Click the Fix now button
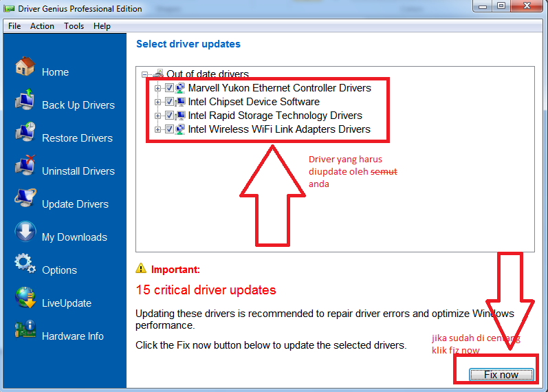Viewport: 548px width, 392px height. (501, 375)
